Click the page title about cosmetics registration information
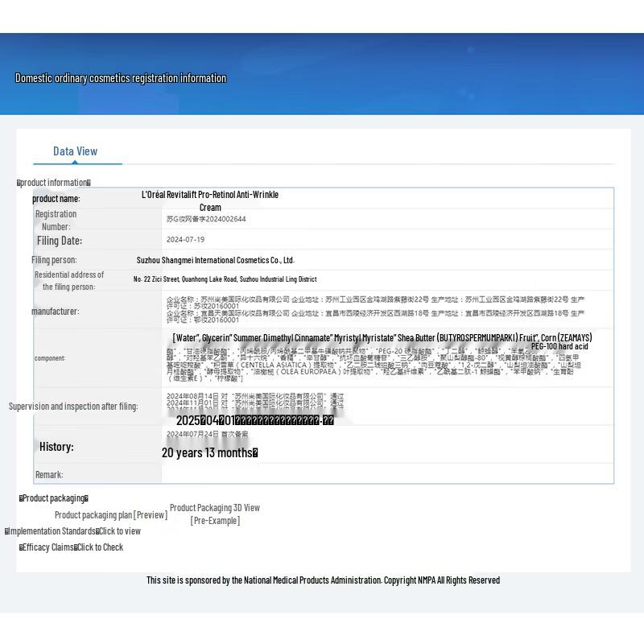The image size is (644, 644). 121,78
